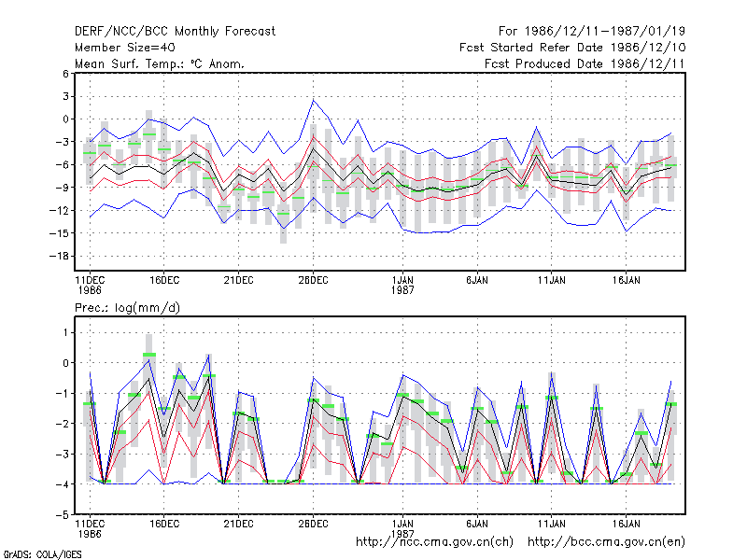The width and height of the screenshot is (747, 560).
Task: Click 11DEC 1986 on the temperature axis
Action: click(x=90, y=285)
